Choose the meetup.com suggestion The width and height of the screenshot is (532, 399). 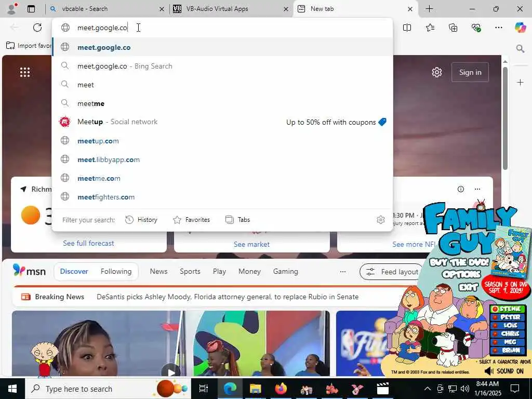(x=222, y=141)
